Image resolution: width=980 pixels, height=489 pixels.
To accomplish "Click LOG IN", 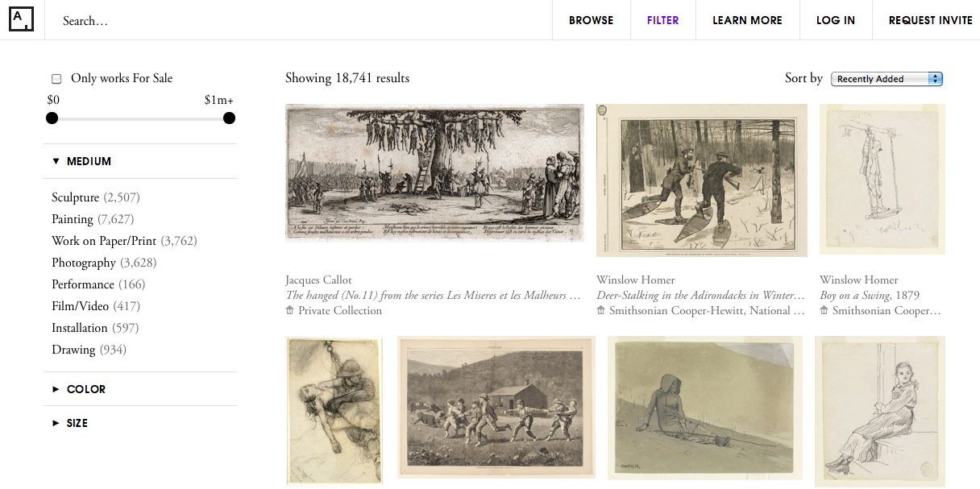I will click(x=836, y=20).
